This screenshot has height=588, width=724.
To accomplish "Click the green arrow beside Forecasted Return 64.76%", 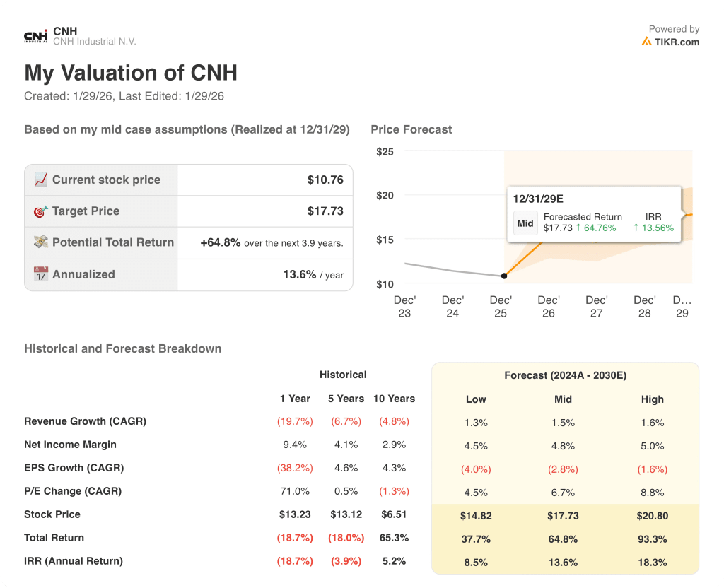I will pos(578,228).
